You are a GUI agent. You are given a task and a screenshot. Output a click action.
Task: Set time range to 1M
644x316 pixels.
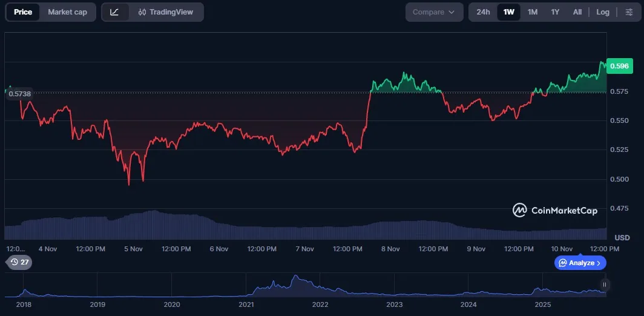click(532, 12)
